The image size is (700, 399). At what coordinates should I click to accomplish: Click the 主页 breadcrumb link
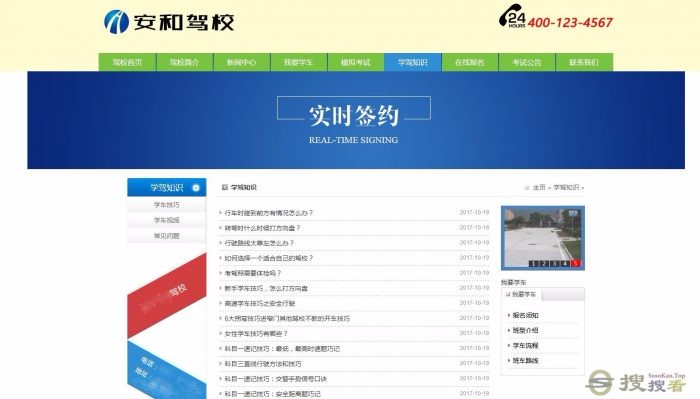pyautogui.click(x=539, y=187)
